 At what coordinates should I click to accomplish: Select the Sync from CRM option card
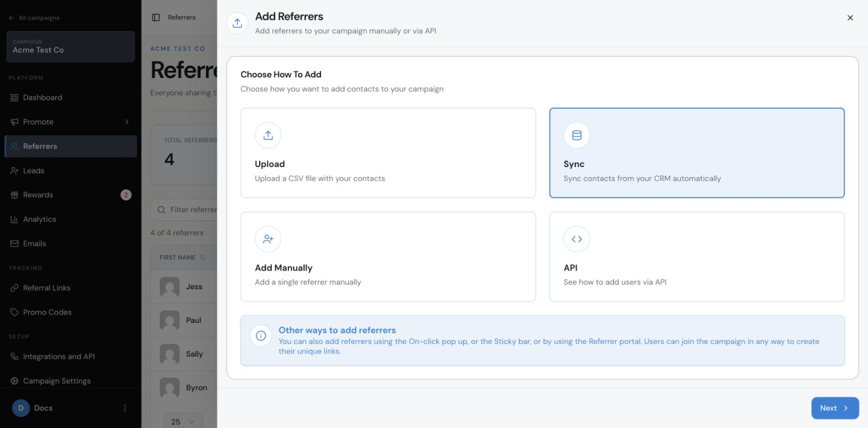[x=697, y=153]
